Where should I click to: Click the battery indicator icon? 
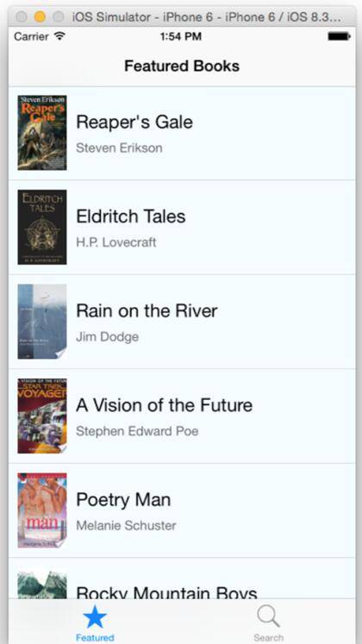(339, 36)
